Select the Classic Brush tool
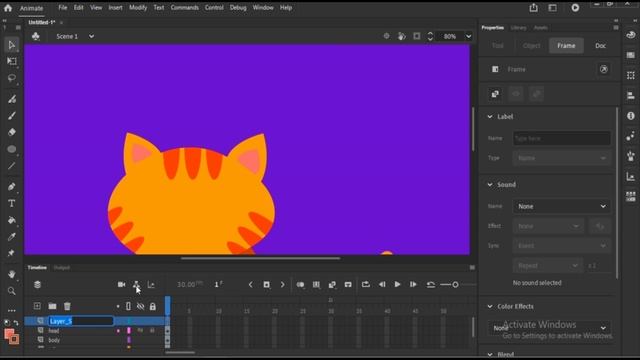 coord(11,116)
